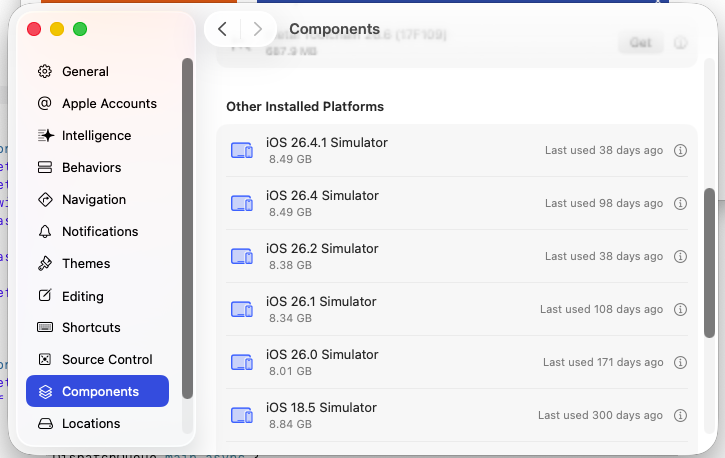
Task: Select the iOS 18.5 Simulator name
Action: coord(321,407)
